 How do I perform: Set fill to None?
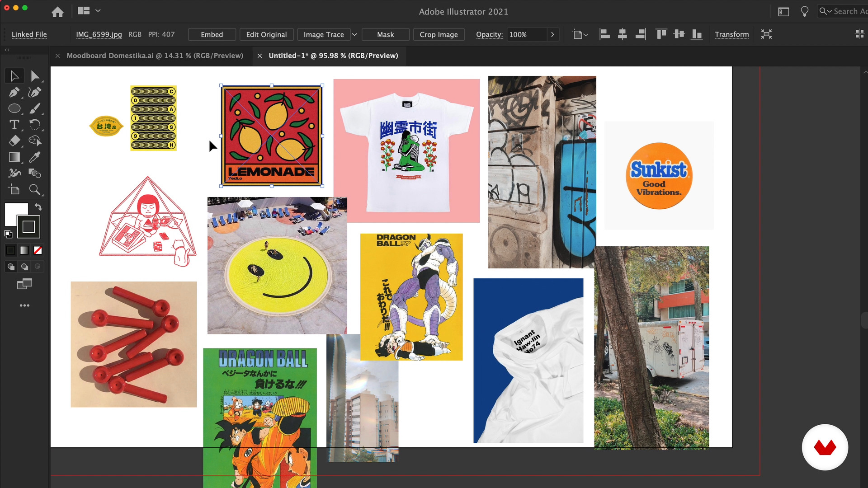pos(38,250)
